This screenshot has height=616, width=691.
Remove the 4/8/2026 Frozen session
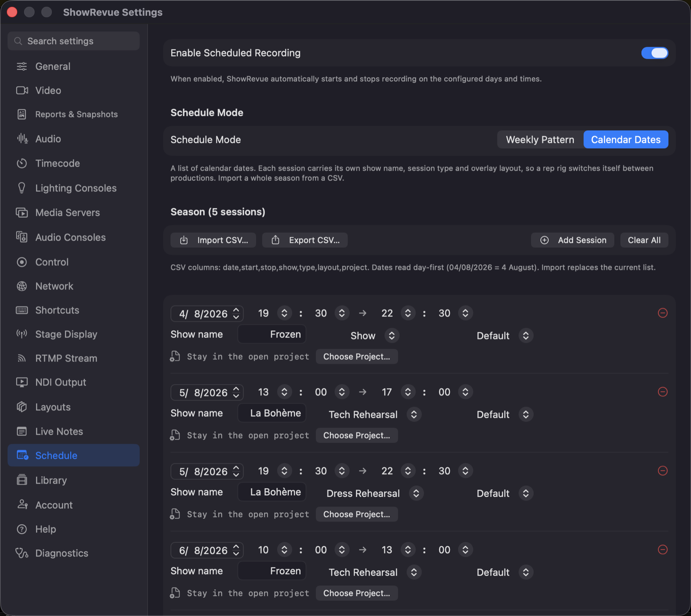point(663,313)
